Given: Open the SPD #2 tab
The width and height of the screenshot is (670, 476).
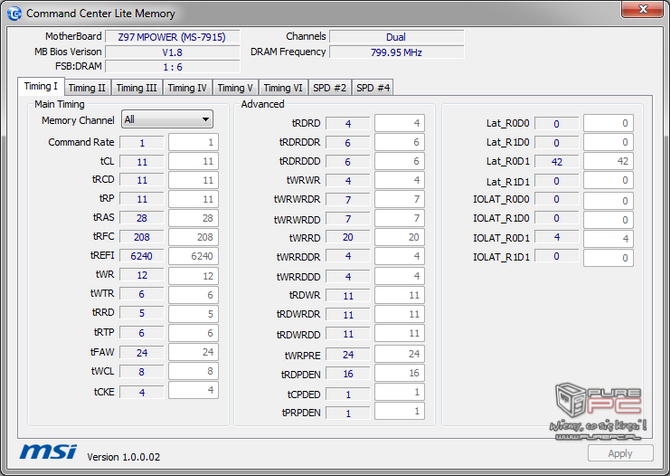Looking at the screenshot, I should 330,88.
